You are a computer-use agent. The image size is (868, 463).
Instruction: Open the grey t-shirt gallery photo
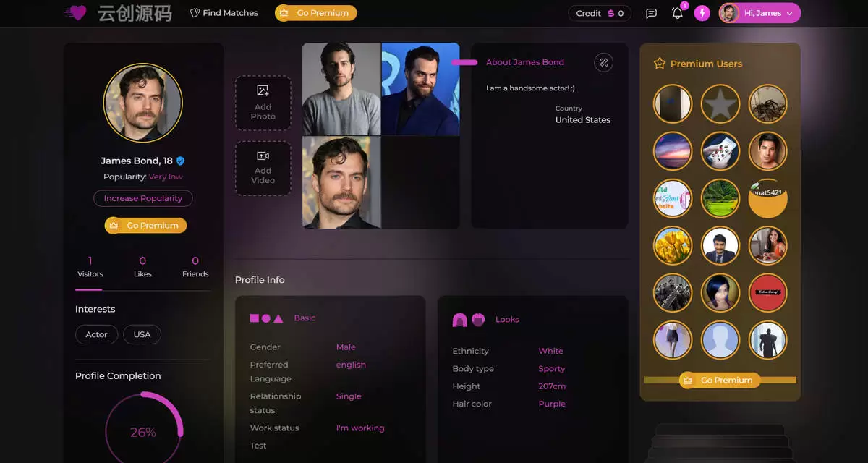[341, 89]
